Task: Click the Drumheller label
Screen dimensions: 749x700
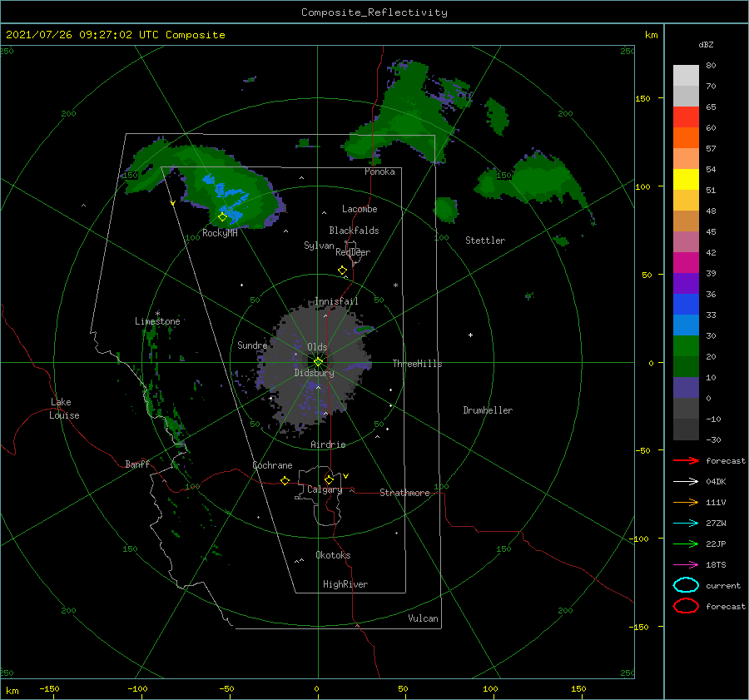Action: (488, 410)
